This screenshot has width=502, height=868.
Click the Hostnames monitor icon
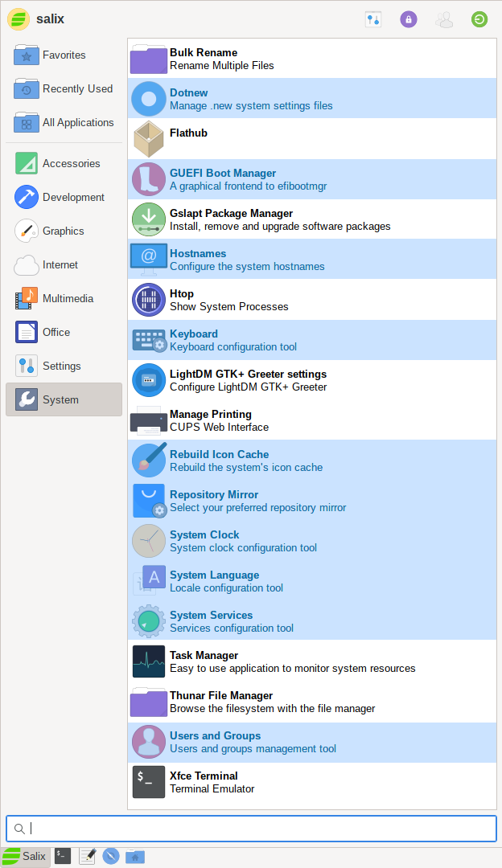tap(149, 260)
